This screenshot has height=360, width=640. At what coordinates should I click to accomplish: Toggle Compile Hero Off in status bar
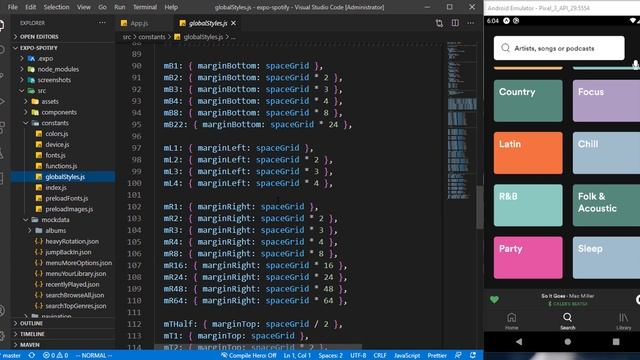[x=249, y=356]
